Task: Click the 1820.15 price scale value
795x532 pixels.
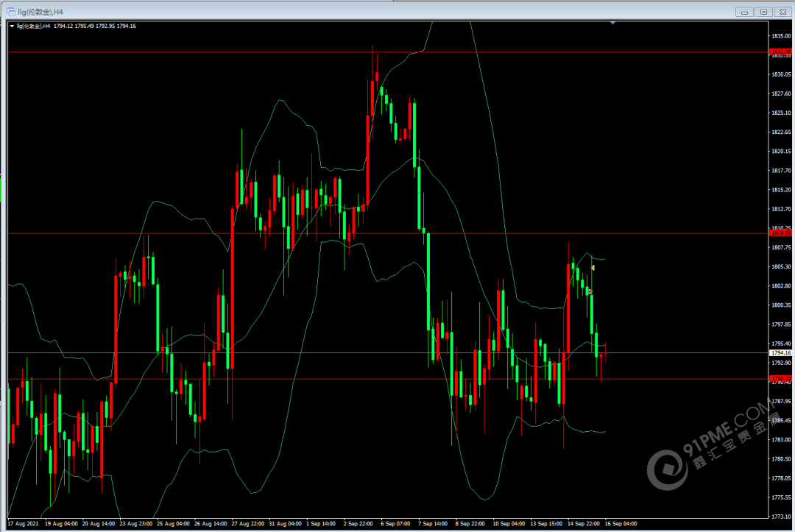Action: coord(781,152)
